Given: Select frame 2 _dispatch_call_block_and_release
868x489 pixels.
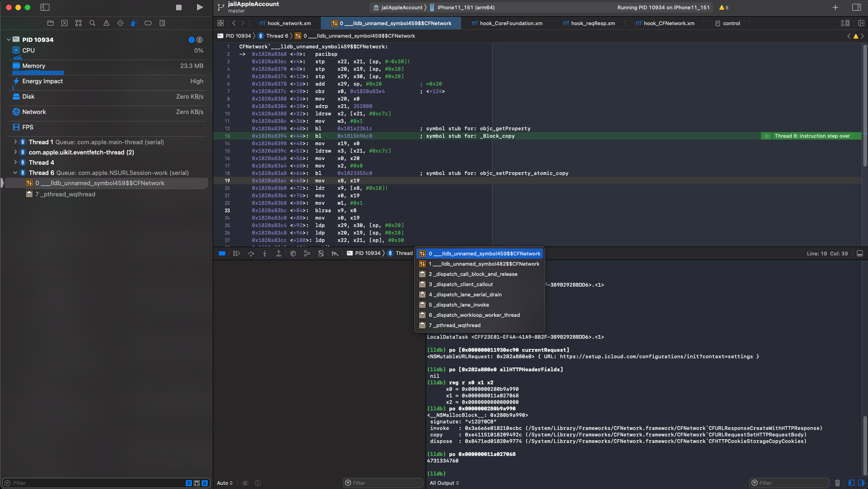Looking at the screenshot, I should tap(479, 274).
